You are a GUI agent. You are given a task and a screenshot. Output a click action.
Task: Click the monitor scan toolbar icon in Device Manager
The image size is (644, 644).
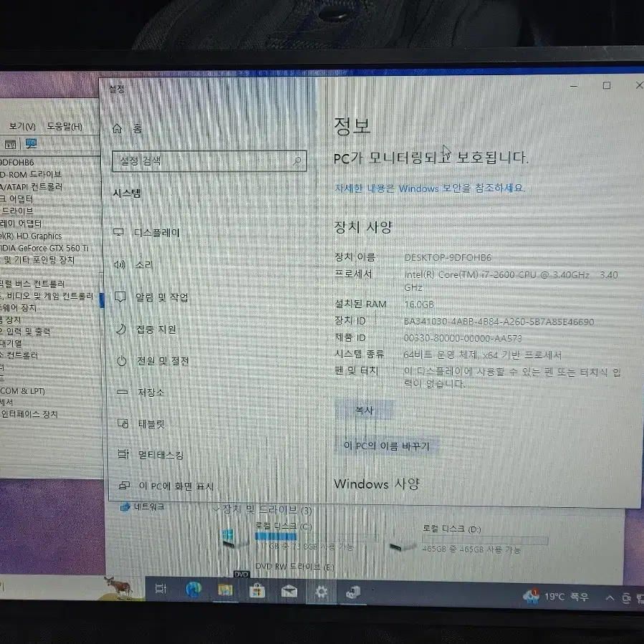[31, 144]
